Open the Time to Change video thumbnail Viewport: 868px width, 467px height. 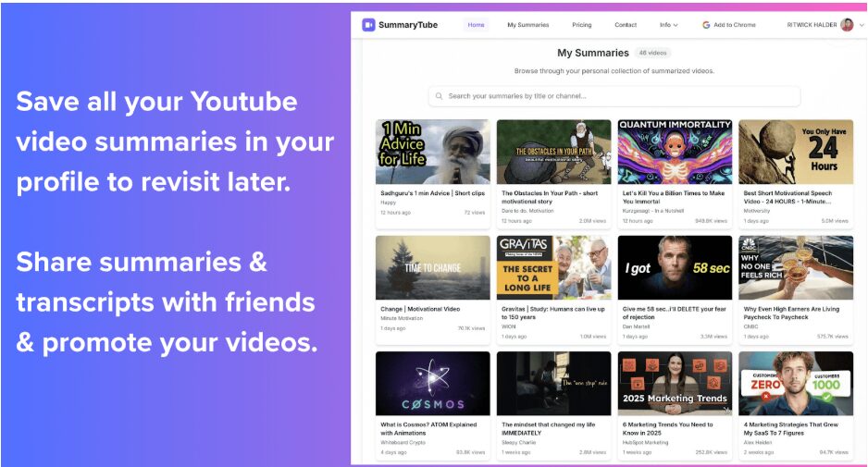point(432,267)
